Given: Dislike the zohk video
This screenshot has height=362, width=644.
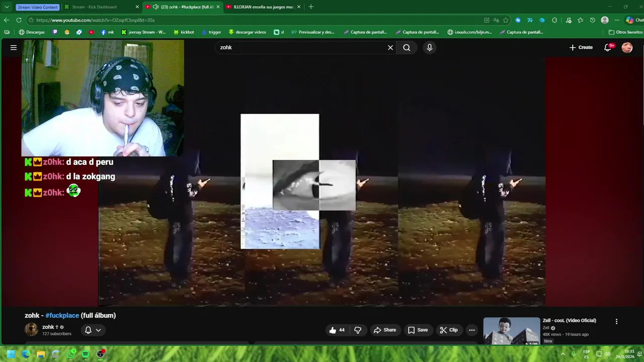Looking at the screenshot, I should point(358,330).
